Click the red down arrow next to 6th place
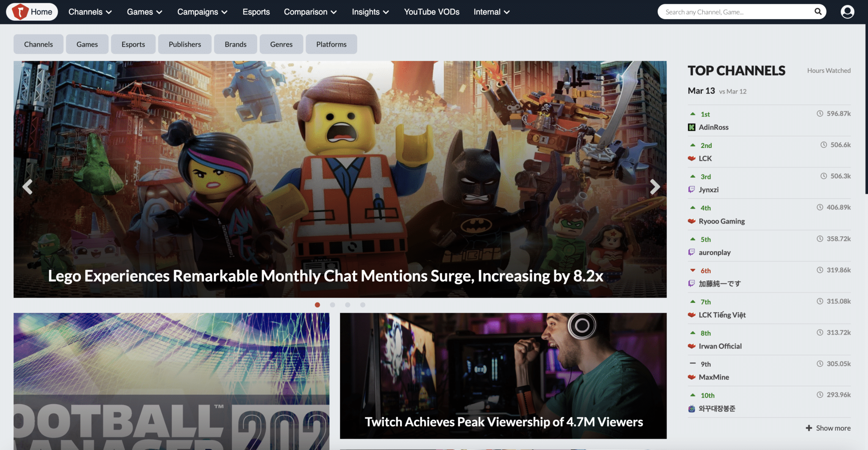868x450 pixels. pos(693,270)
